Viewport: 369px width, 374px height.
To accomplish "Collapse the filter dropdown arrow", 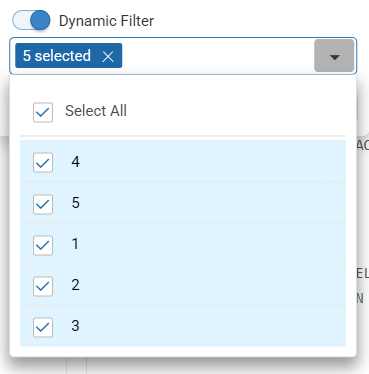I will 334,56.
